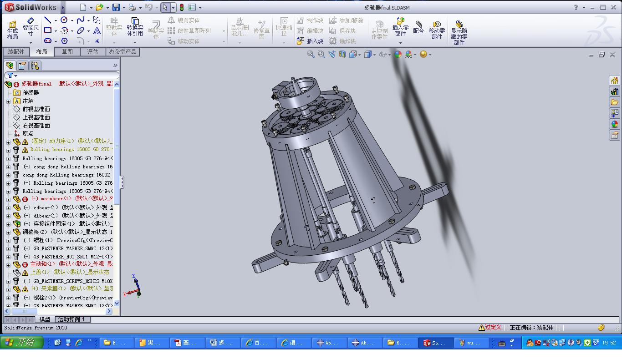
Task: Rebuild the model with the traffic light icon
Action: [181, 7]
